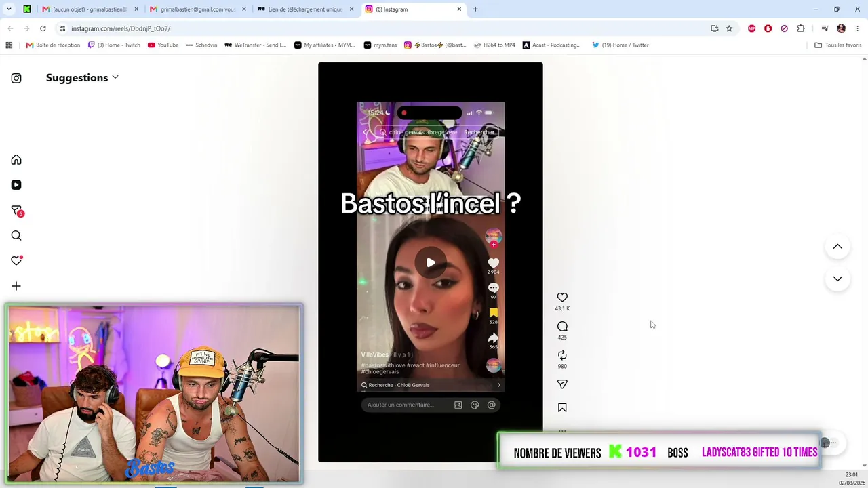The width and height of the screenshot is (868, 488).
Task: Open the pinned Kick tab
Action: (x=26, y=9)
